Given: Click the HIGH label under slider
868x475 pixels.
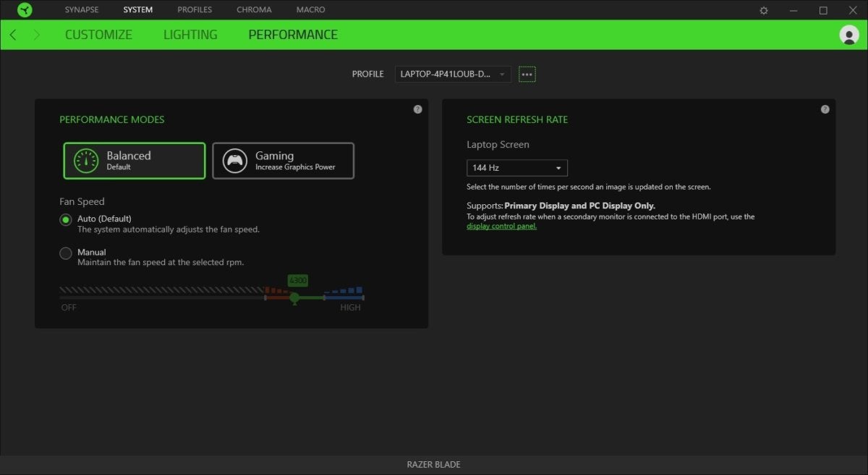Looking at the screenshot, I should pos(351,307).
